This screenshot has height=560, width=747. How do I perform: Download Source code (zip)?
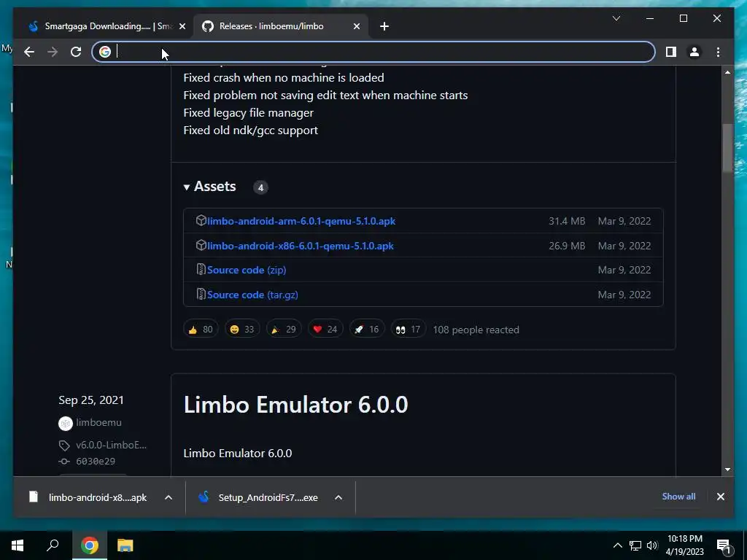pyautogui.click(x=247, y=270)
